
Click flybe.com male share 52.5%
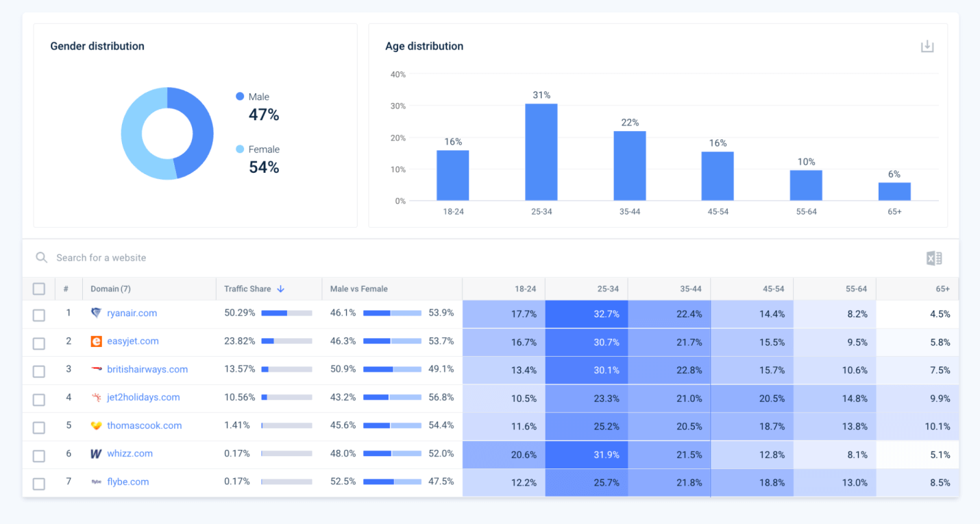343,481
